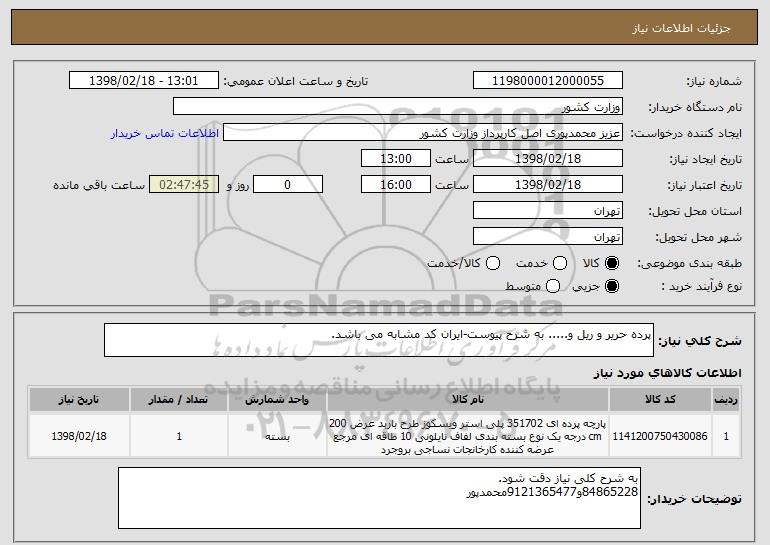
Task: Click the days remaining field showing 0
Action: click(x=288, y=185)
